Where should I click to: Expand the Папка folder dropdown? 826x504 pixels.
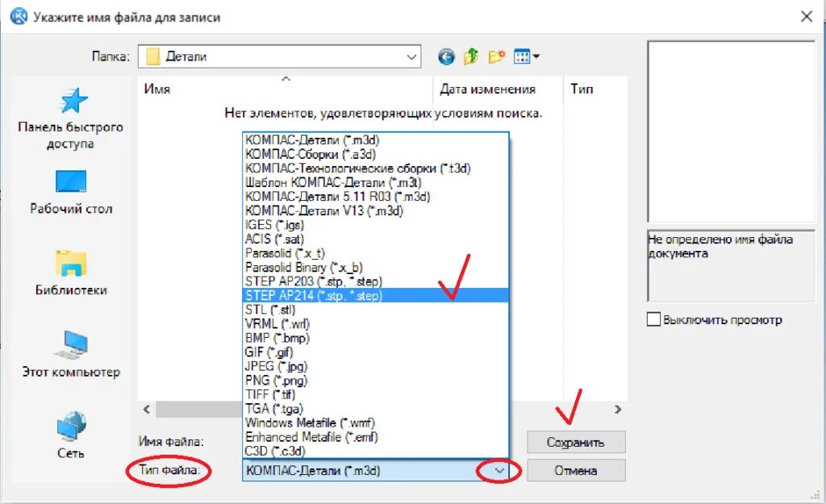point(411,57)
